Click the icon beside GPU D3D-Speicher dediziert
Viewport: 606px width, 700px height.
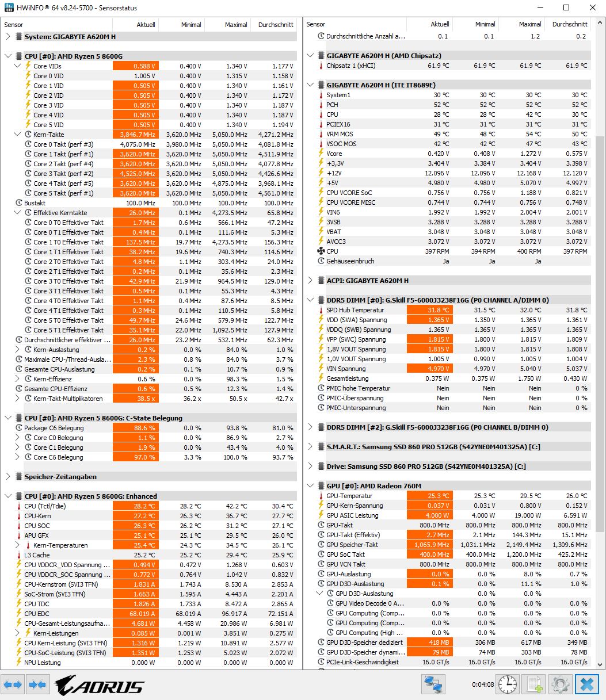321,642
